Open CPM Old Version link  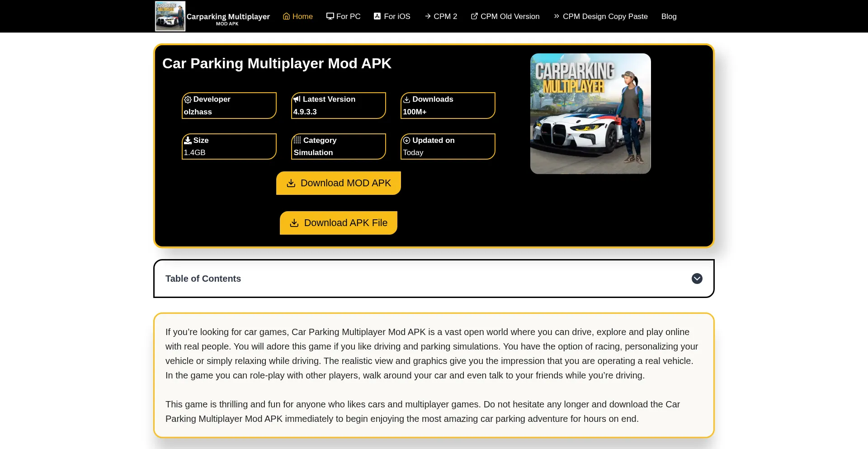click(505, 16)
